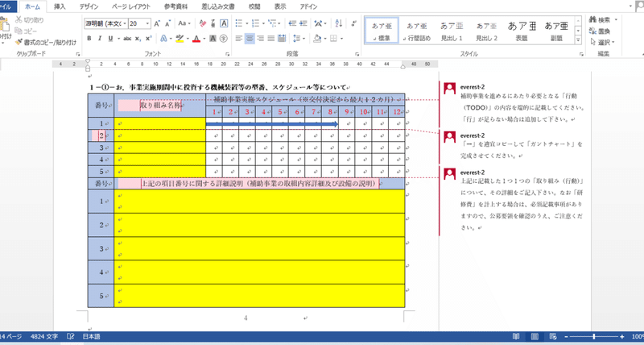
Task: Click zoom in plus button in status bar
Action: 622,337
